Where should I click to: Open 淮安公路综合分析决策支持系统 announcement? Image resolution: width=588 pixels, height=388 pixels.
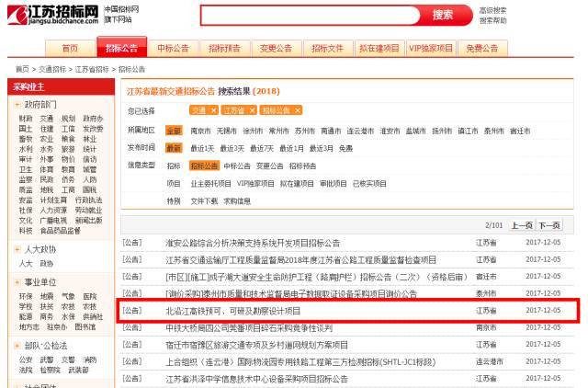(253, 243)
